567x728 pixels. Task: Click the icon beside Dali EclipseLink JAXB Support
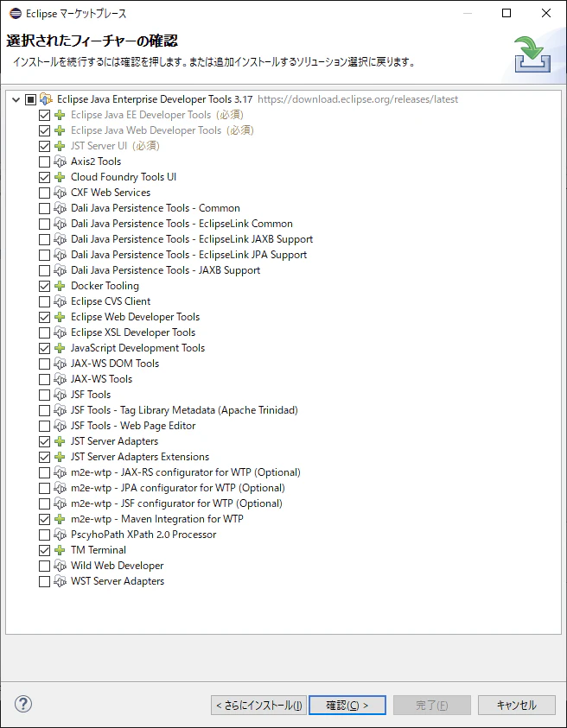tap(60, 239)
